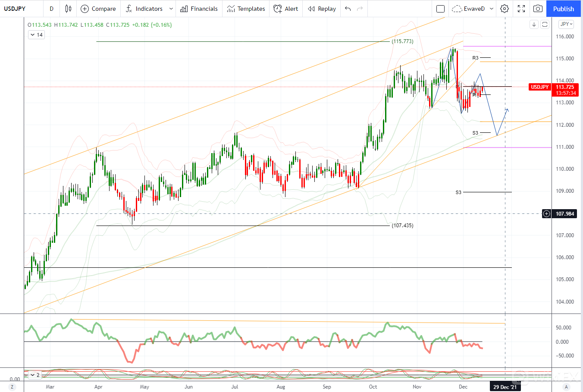Open the Financials menu
Image resolution: width=583 pixels, height=392 pixels.
(x=199, y=9)
